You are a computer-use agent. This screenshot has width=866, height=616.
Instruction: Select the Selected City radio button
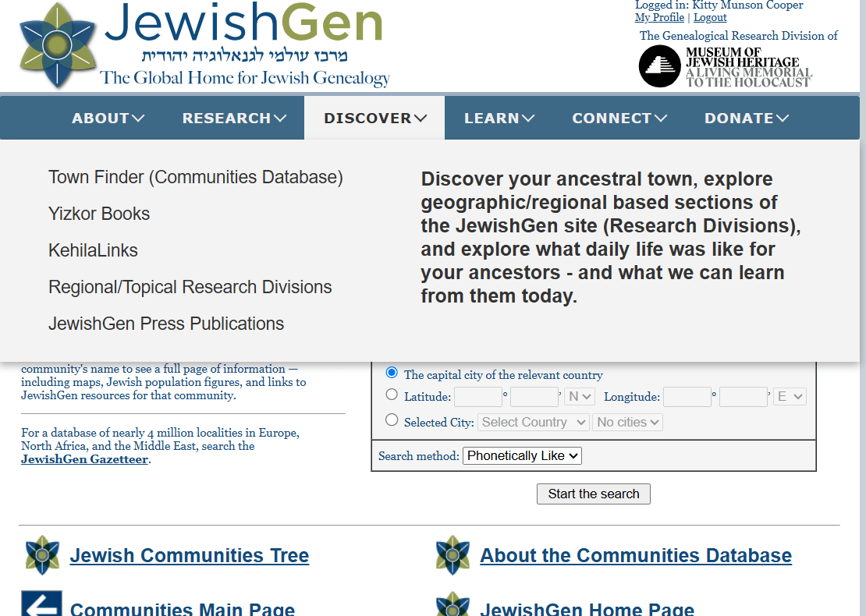pos(392,420)
